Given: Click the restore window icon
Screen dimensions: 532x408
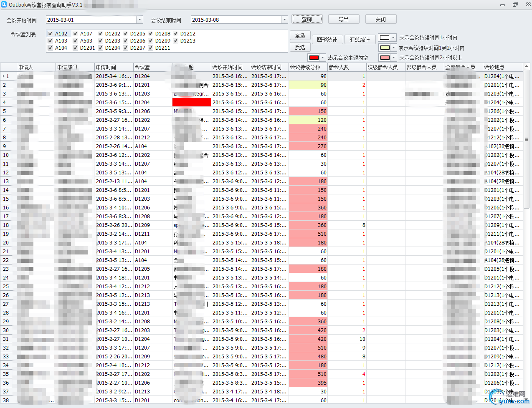Looking at the screenshot, I should click(515, 5).
